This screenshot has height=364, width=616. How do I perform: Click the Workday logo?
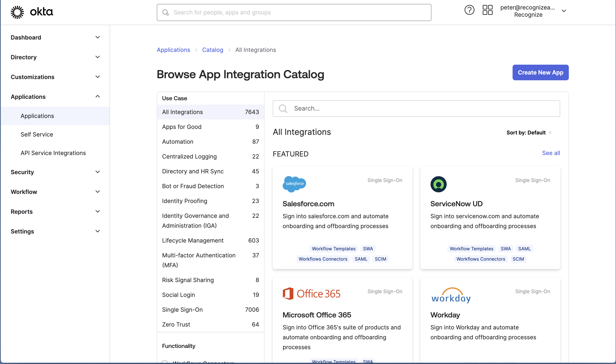(x=451, y=295)
